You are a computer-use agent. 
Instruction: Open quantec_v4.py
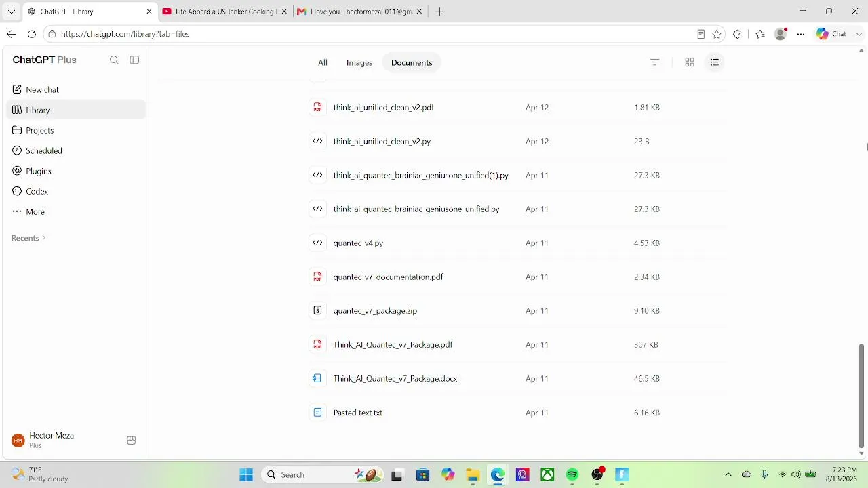tap(358, 243)
